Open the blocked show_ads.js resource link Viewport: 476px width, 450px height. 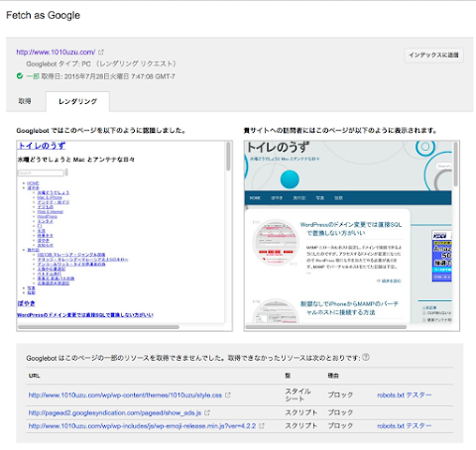[x=115, y=412]
